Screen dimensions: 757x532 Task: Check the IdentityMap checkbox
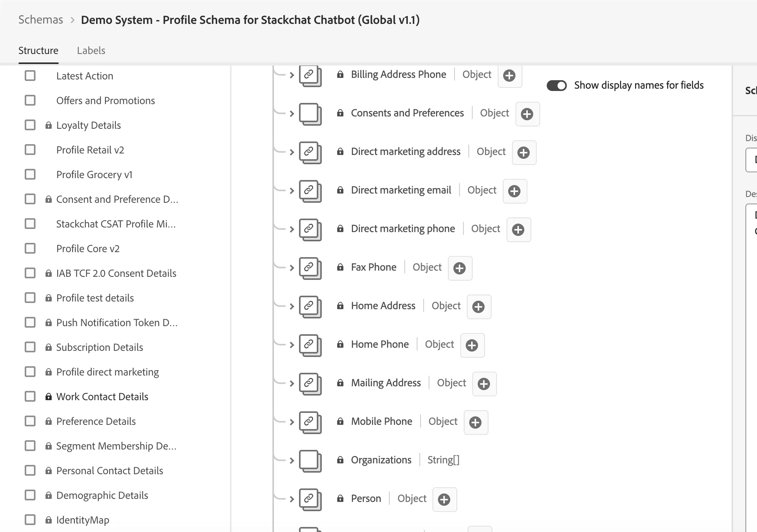coord(30,520)
